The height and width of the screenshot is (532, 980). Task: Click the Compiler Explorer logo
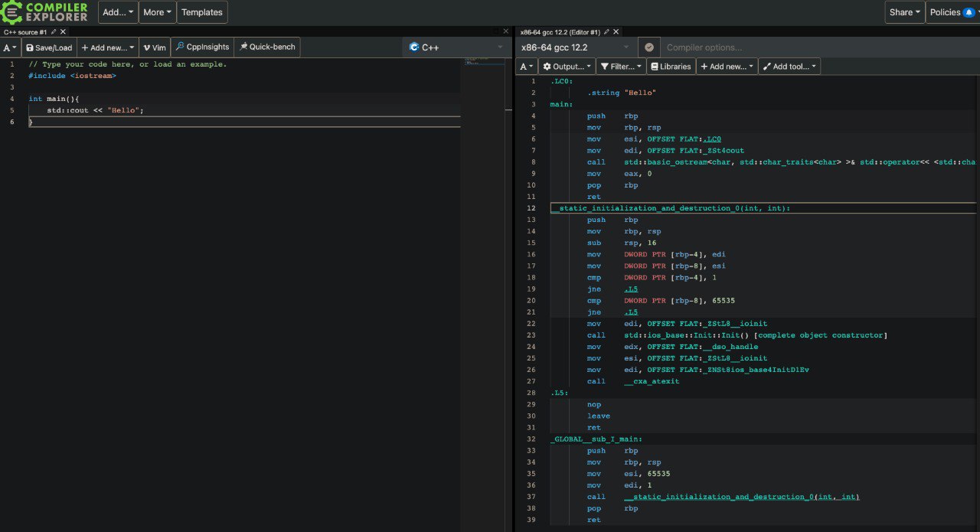tap(44, 12)
